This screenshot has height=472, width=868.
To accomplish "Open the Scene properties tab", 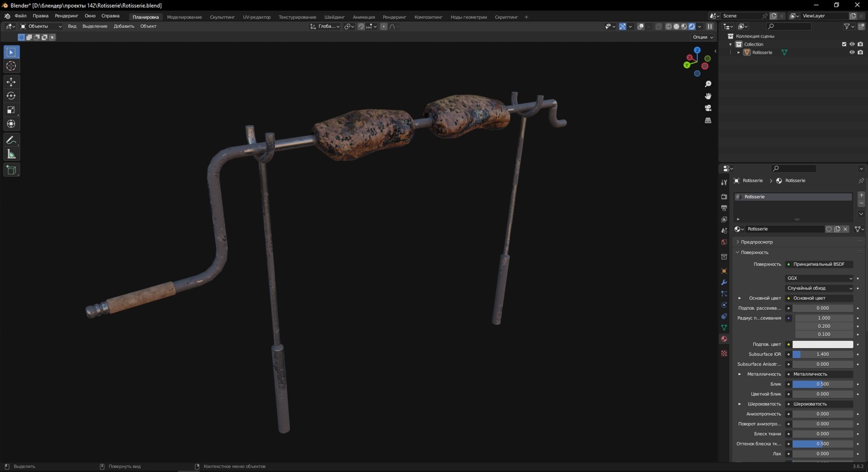I will click(724, 231).
